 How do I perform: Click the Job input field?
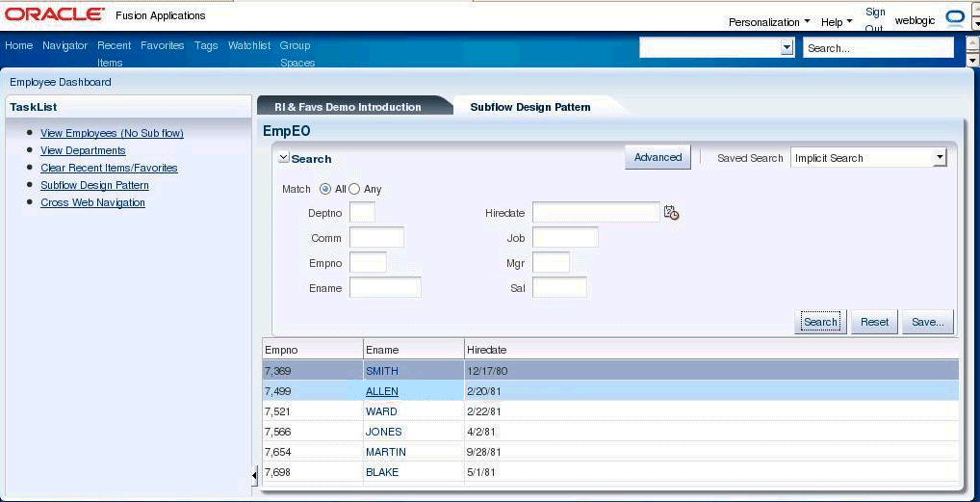[x=566, y=238]
